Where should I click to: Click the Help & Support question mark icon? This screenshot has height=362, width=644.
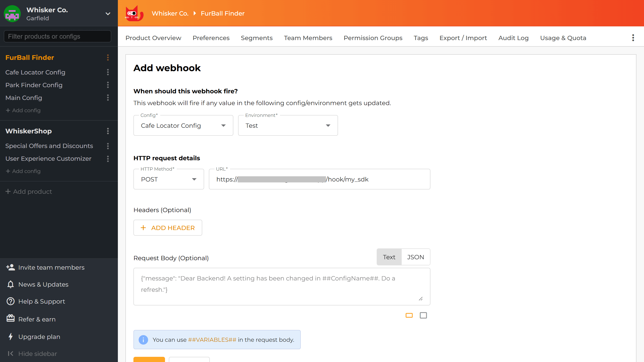point(10,301)
